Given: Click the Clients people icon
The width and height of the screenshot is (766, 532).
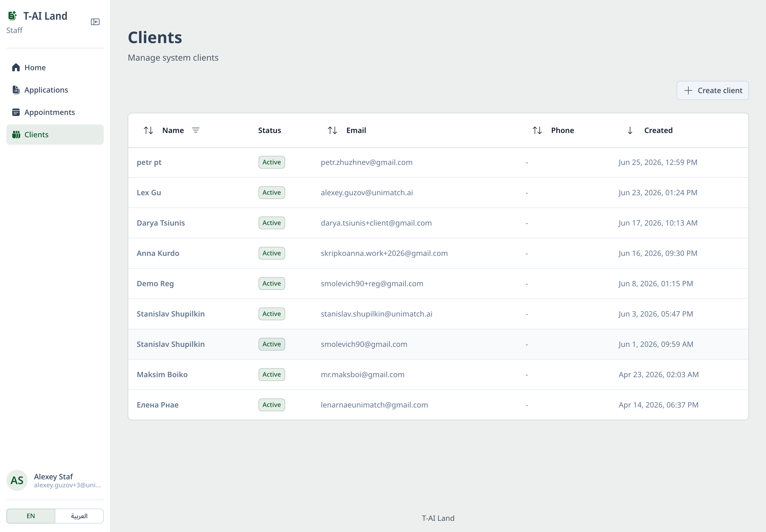Looking at the screenshot, I should click(x=16, y=135).
